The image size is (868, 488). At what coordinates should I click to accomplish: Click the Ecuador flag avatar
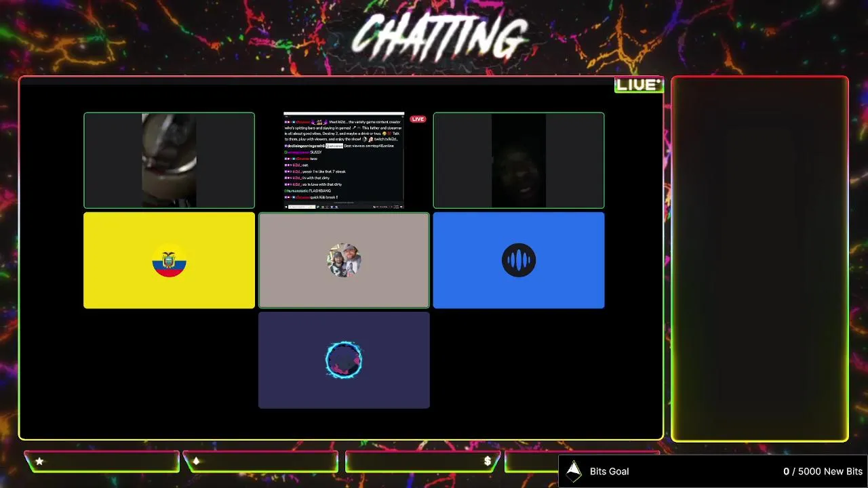tap(169, 260)
